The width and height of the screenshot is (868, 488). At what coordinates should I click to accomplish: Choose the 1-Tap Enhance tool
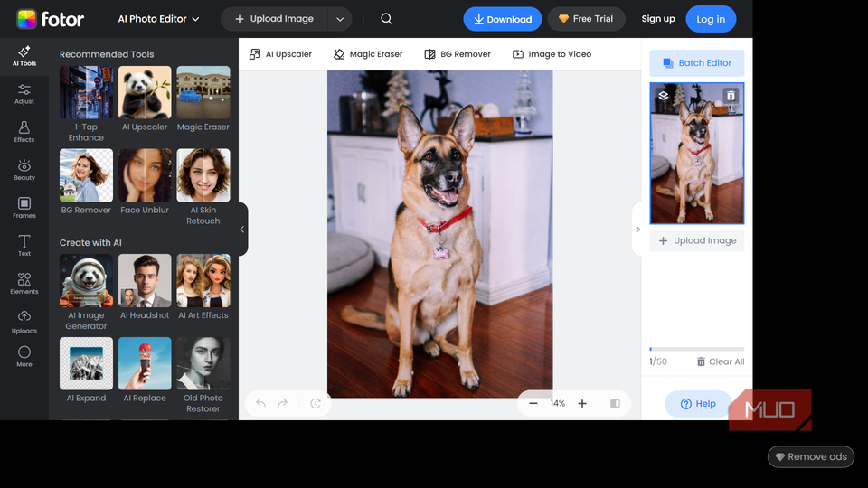tap(86, 92)
